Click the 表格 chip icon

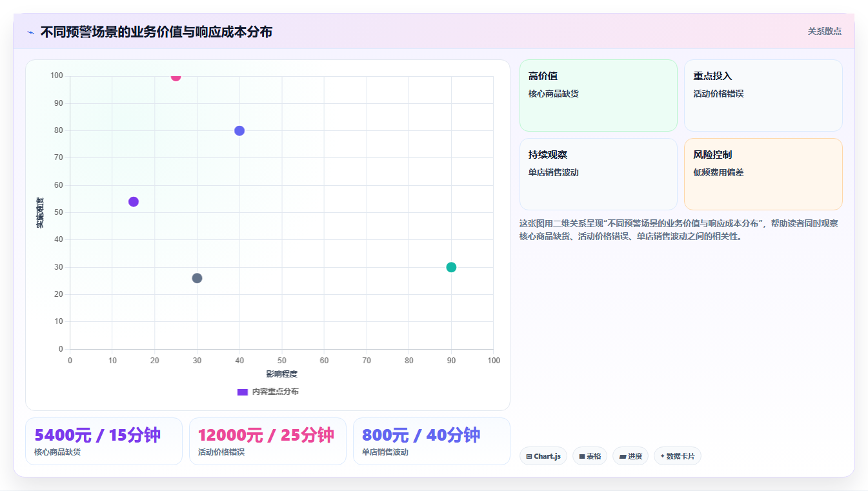[x=582, y=456]
